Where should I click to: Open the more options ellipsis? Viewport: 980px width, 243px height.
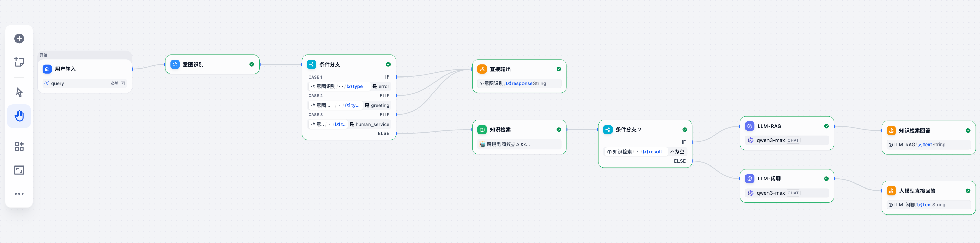tap(19, 194)
